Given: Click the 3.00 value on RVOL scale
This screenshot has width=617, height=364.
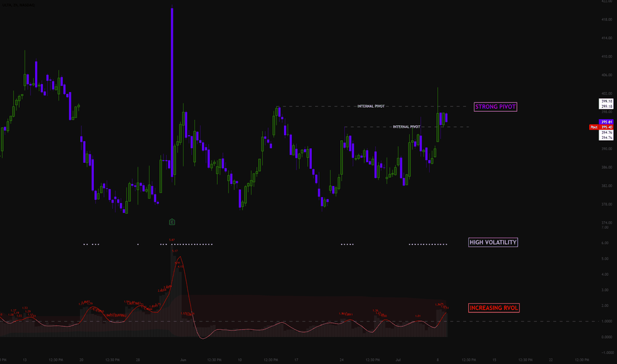Looking at the screenshot, I should [606, 290].
